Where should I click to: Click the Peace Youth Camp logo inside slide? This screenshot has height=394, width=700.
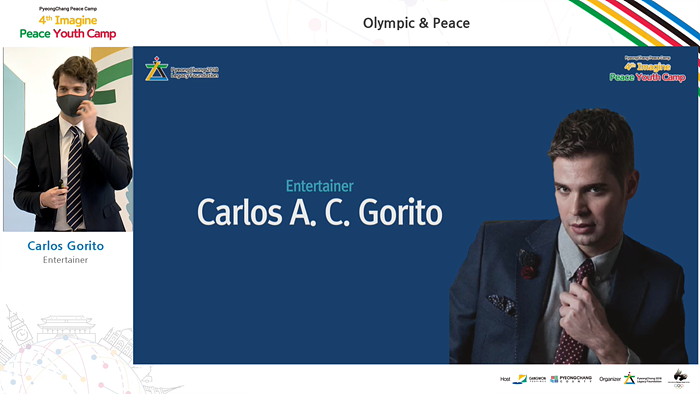(647, 69)
